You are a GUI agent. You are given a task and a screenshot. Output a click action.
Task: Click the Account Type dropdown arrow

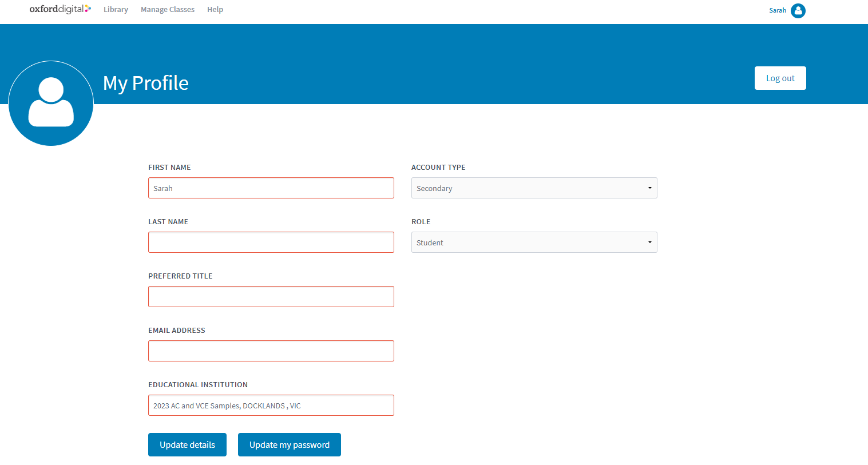(649, 188)
